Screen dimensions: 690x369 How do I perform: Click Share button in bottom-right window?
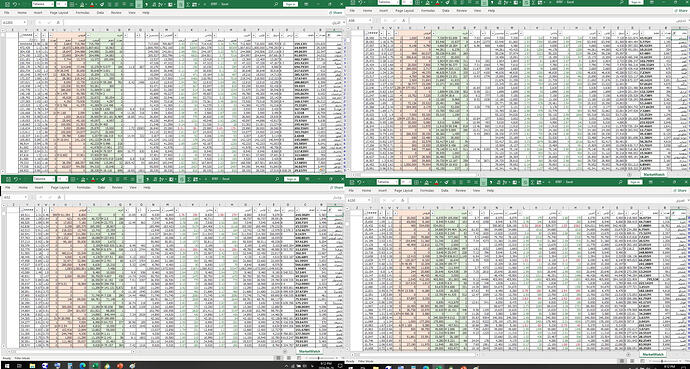point(680,190)
